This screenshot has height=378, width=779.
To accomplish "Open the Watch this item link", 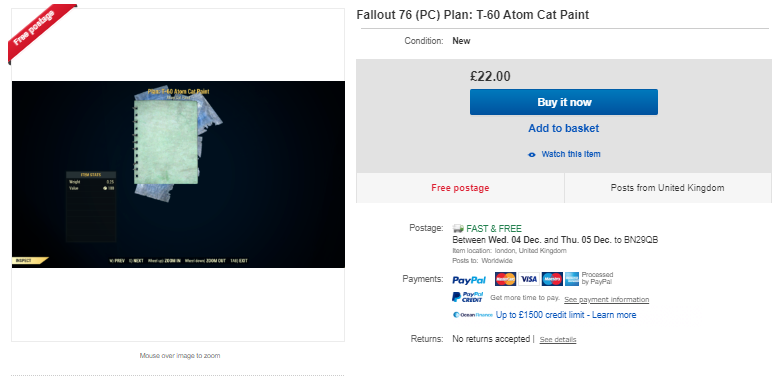I will (571, 154).
